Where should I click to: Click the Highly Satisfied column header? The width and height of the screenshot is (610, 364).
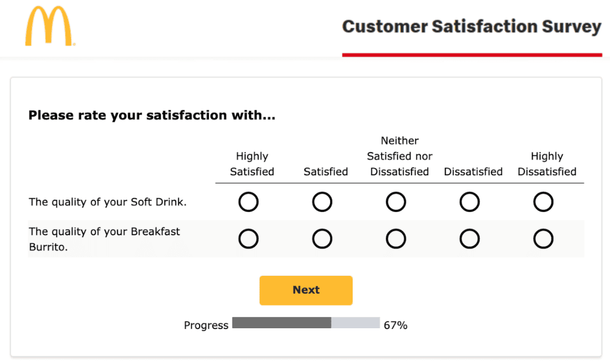[252, 164]
